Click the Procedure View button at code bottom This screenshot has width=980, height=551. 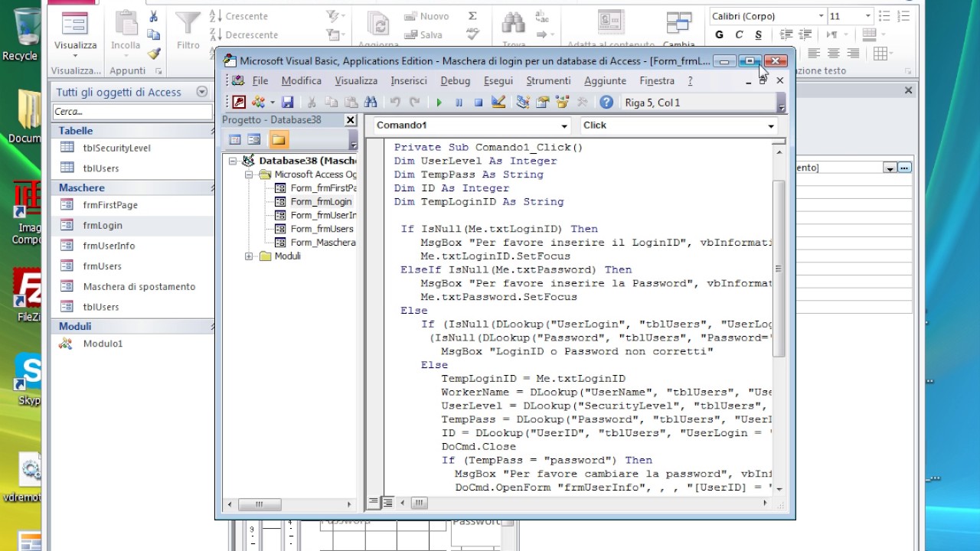pos(374,503)
